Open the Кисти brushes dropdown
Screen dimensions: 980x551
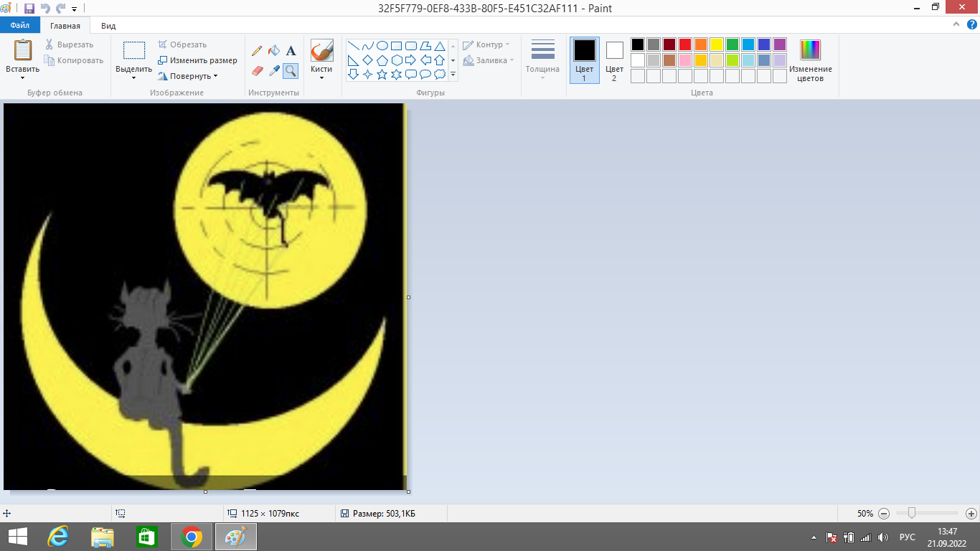pyautogui.click(x=321, y=60)
